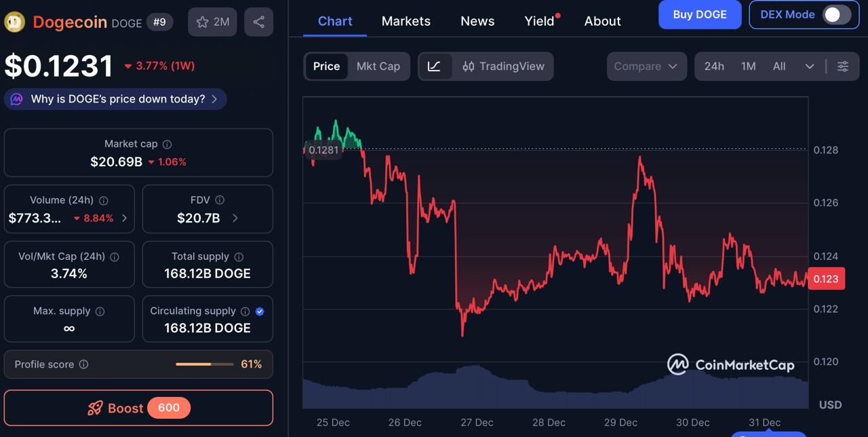Screen dimensions: 868x437
Task: Switch chart to Mkt Cap view
Action: coord(378,66)
